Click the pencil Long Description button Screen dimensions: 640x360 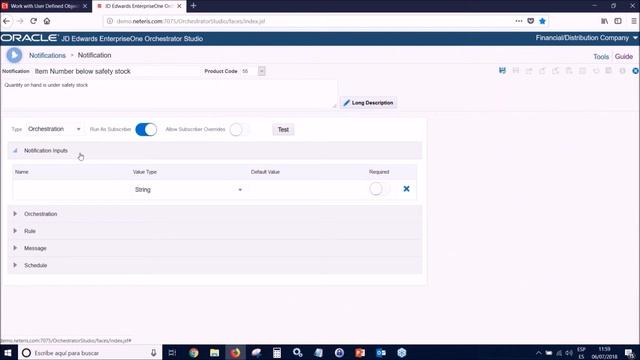click(369, 103)
